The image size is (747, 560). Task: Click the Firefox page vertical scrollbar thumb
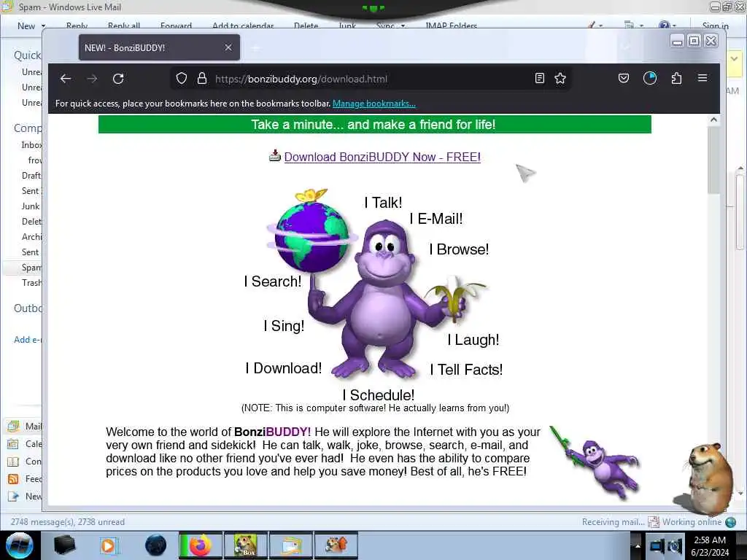713,160
